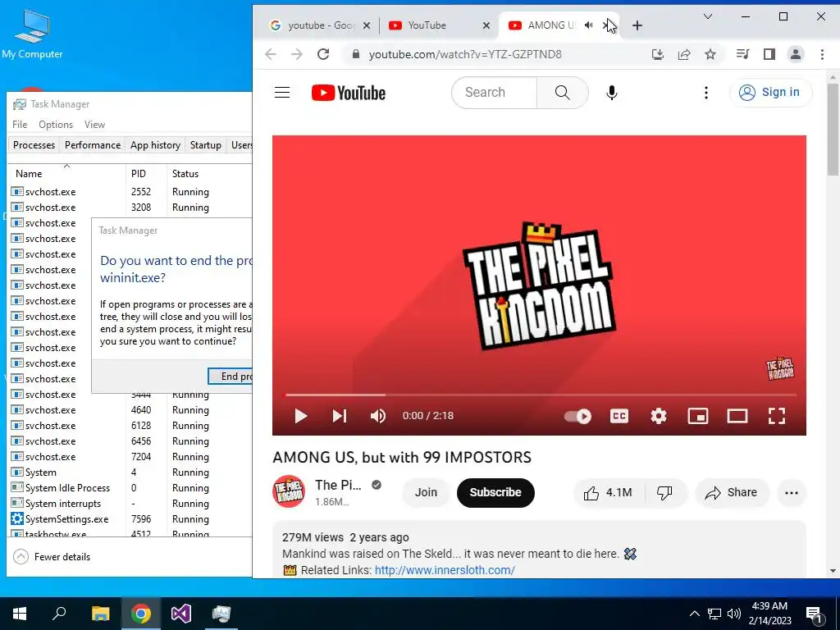This screenshot has height=630, width=840.
Task: Click install/download icon in address bar
Action: (658, 54)
